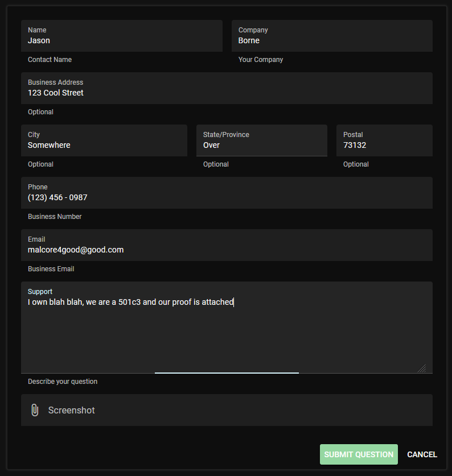Edit the State/Province field
The height and width of the screenshot is (476, 452).
[x=262, y=140]
